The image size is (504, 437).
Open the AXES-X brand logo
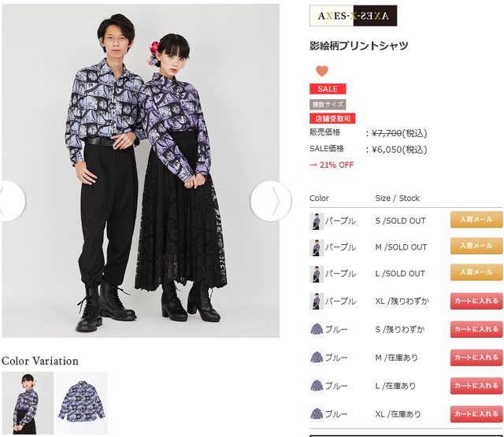pyautogui.click(x=354, y=16)
